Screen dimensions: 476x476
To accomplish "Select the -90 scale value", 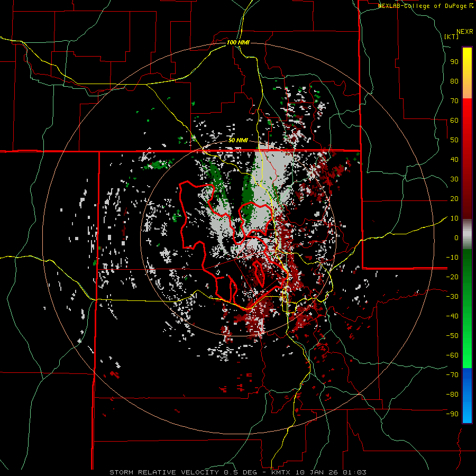I will coord(452,414).
